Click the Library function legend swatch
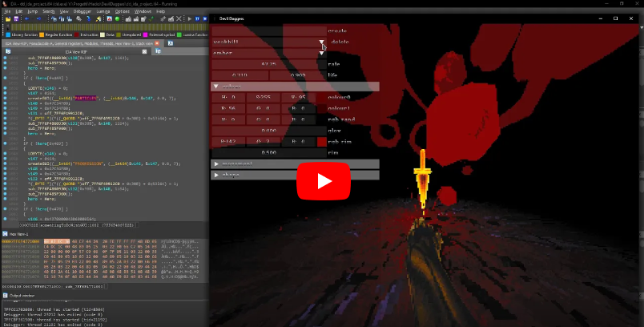The width and height of the screenshot is (644, 327). click(x=8, y=35)
